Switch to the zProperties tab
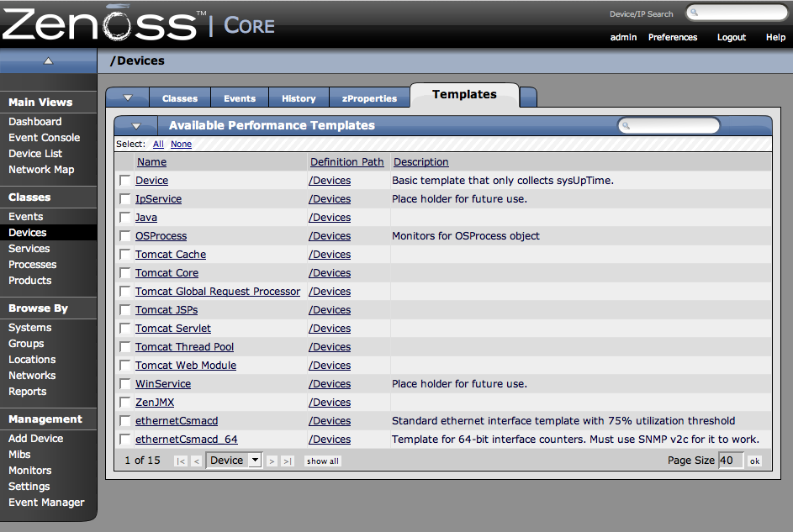Viewport: 793px width, 532px height. [x=369, y=98]
